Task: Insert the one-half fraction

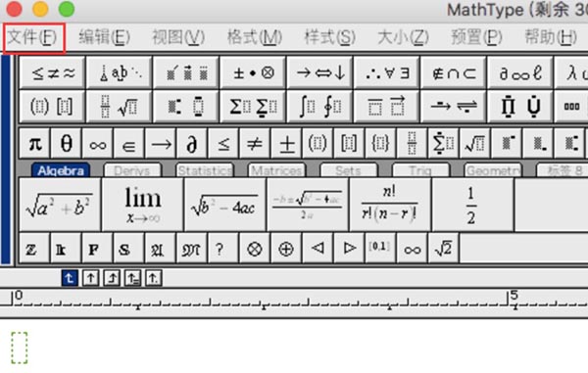Action: tap(472, 205)
